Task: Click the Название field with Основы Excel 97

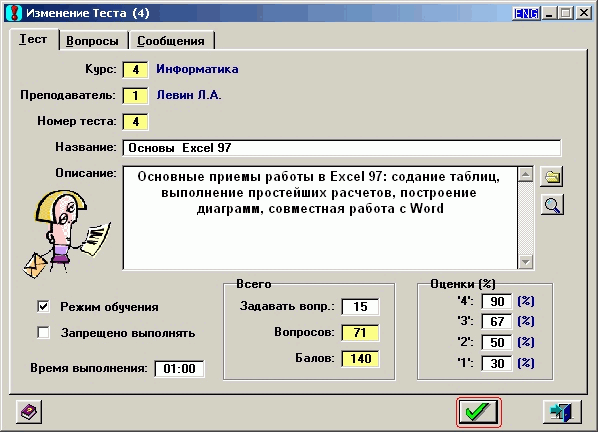Action: [342, 148]
